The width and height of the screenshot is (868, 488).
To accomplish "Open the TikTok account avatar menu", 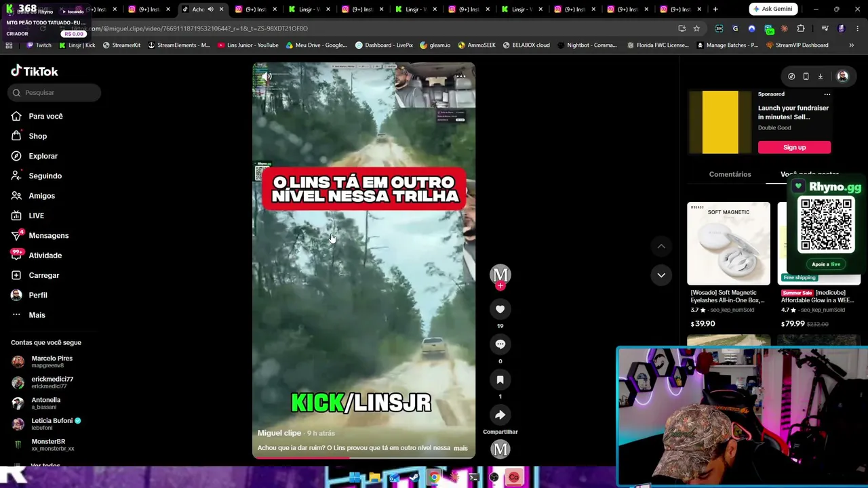I will pos(842,77).
